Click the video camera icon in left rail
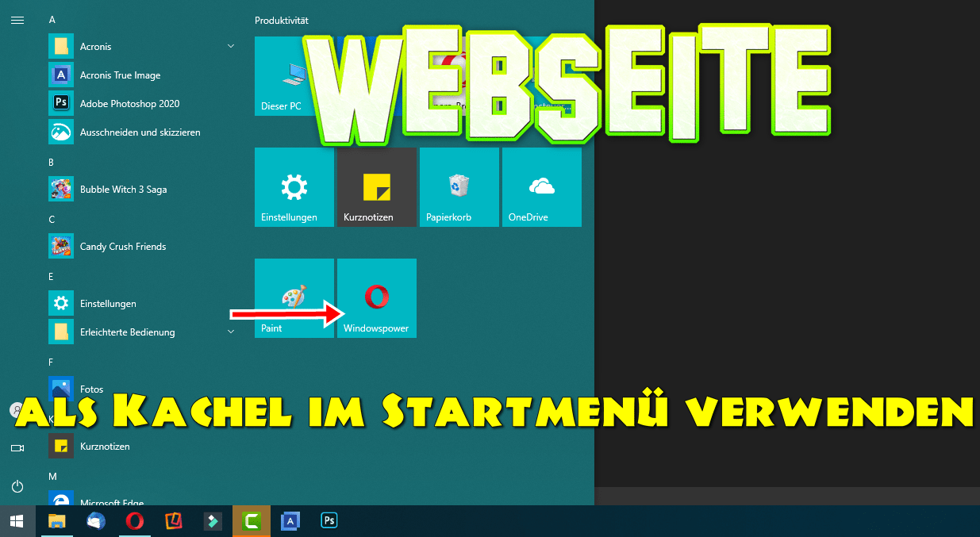The width and height of the screenshot is (980, 537). [x=17, y=448]
